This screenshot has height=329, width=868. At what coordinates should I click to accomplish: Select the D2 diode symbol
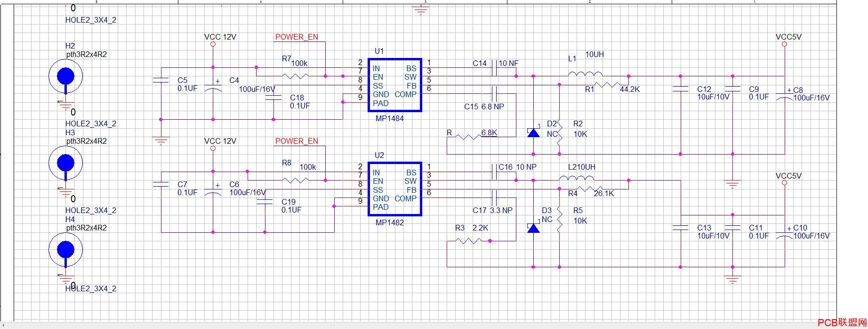coord(533,132)
